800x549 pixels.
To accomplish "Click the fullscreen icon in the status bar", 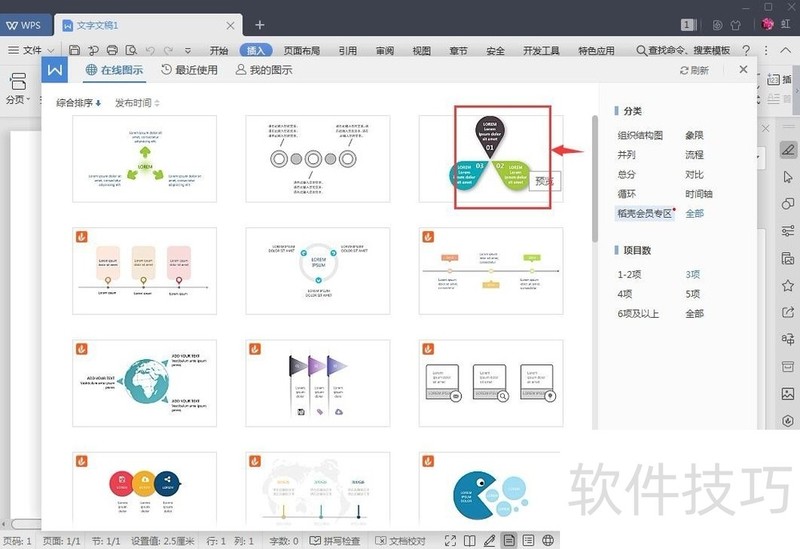I will click(x=450, y=540).
